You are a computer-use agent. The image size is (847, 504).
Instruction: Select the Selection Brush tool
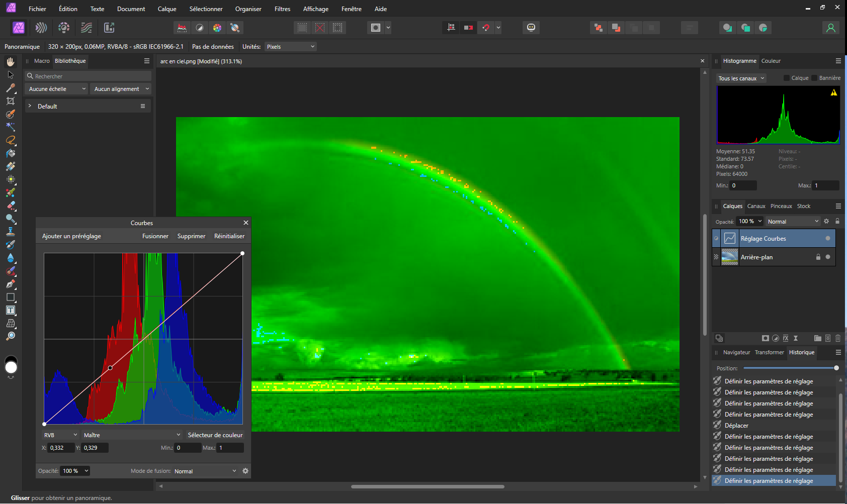(x=11, y=114)
